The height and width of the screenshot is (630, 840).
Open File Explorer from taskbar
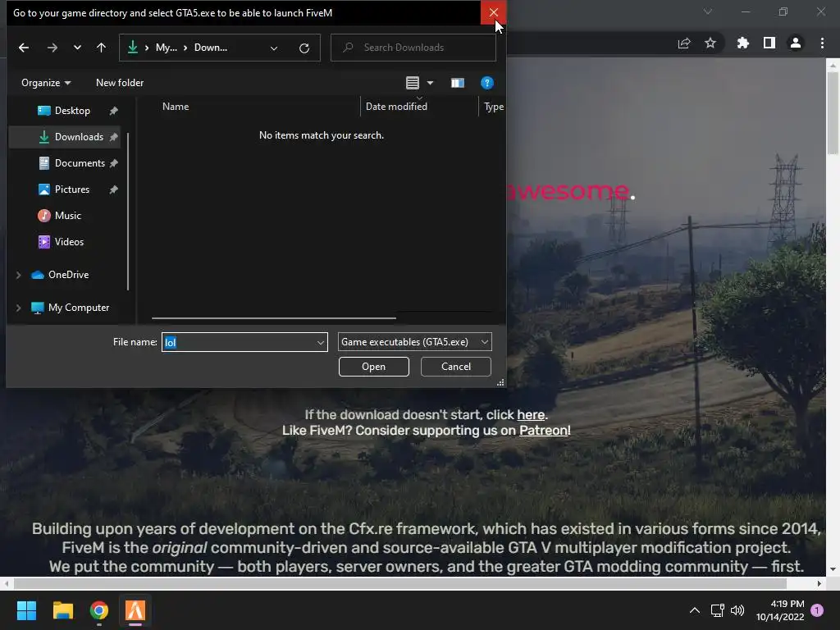(62, 610)
